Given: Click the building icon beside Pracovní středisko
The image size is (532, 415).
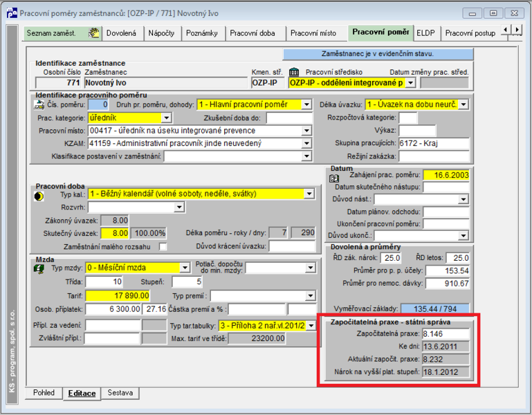Looking at the screenshot, I should tap(294, 72).
